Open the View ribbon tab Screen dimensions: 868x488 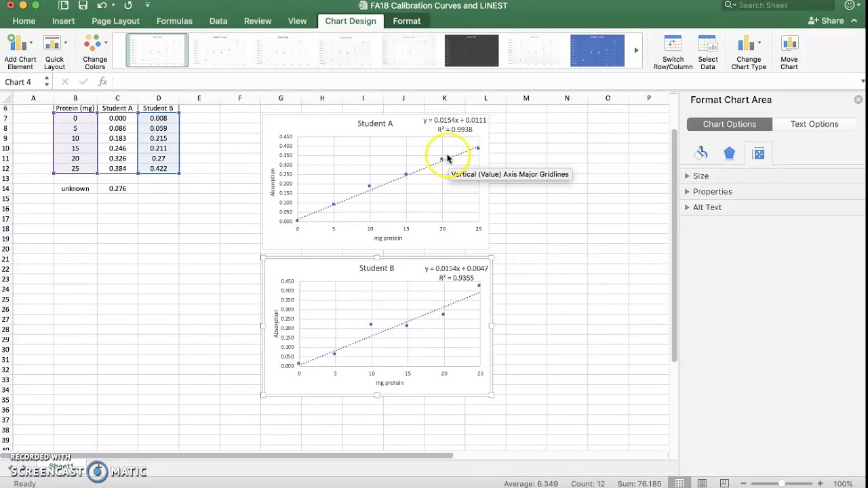tap(297, 21)
